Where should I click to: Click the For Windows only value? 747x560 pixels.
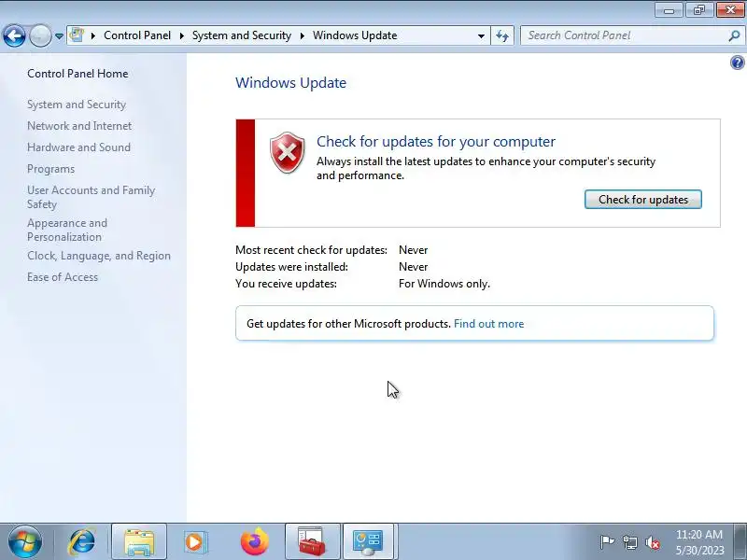[x=444, y=284]
